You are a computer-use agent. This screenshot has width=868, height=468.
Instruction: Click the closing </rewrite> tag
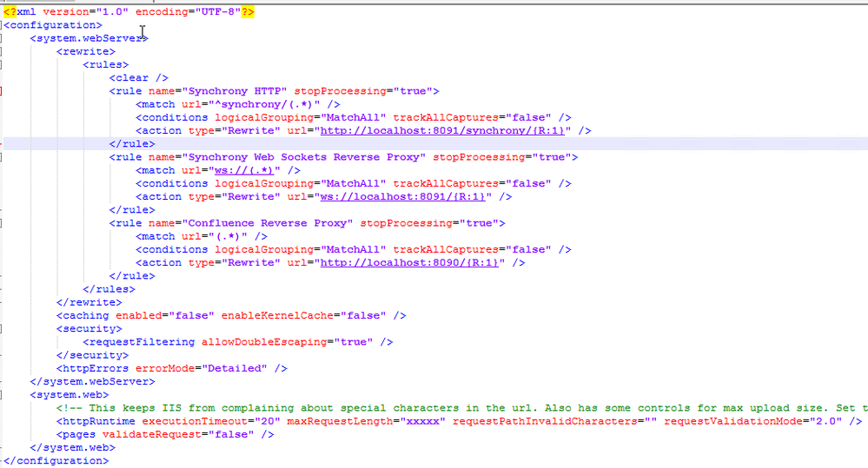[x=89, y=303]
